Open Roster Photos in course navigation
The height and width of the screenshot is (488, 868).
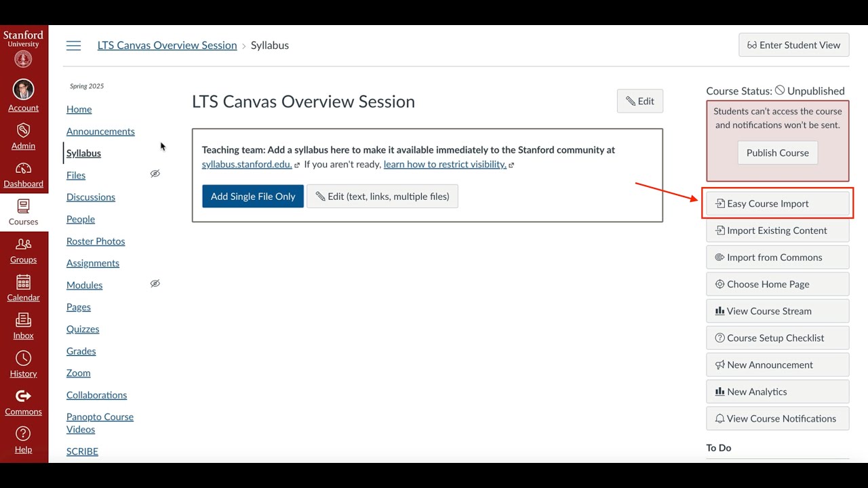pyautogui.click(x=96, y=241)
